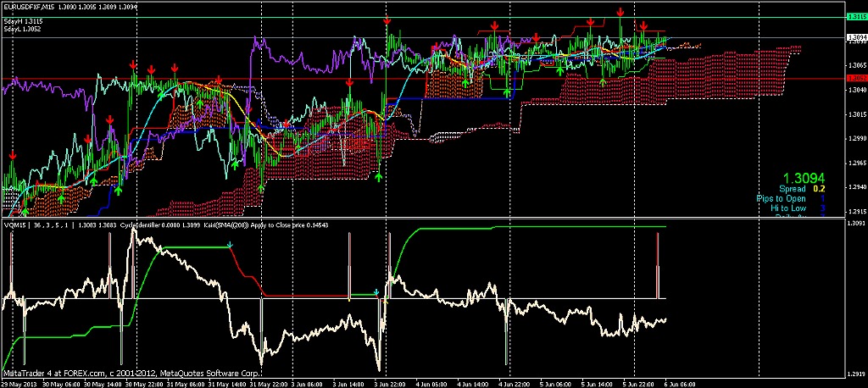The width and height of the screenshot is (868, 388).
Task: Click red down arrow above 3 Jun 22:00 spike
Action: click(x=387, y=20)
